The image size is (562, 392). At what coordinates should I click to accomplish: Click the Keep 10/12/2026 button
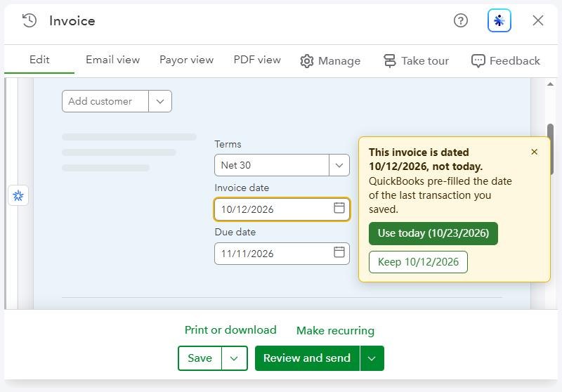click(418, 262)
